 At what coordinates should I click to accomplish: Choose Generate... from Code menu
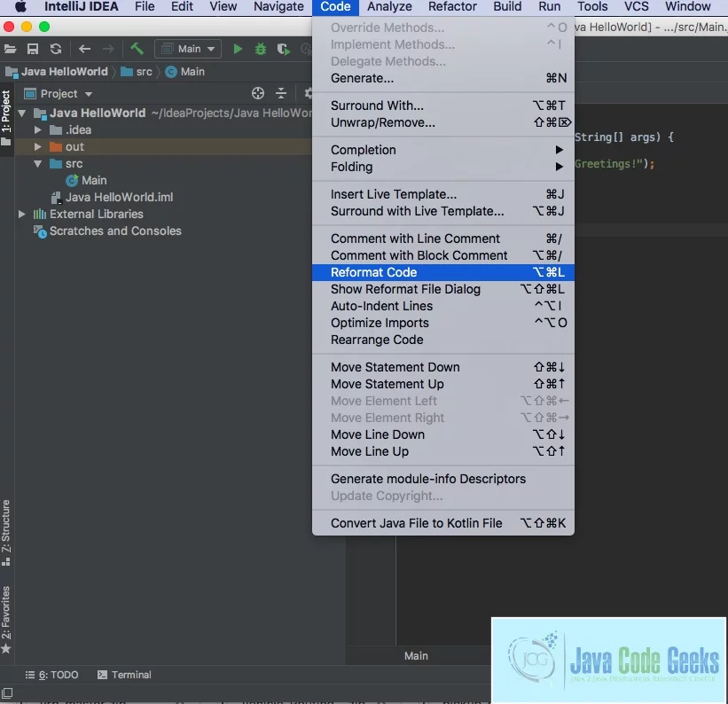point(443,79)
